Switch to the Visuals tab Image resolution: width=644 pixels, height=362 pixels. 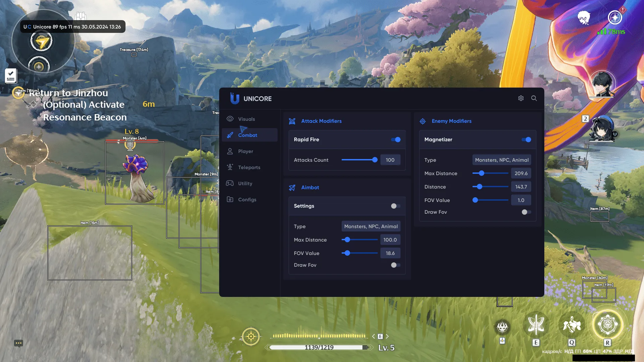(246, 119)
